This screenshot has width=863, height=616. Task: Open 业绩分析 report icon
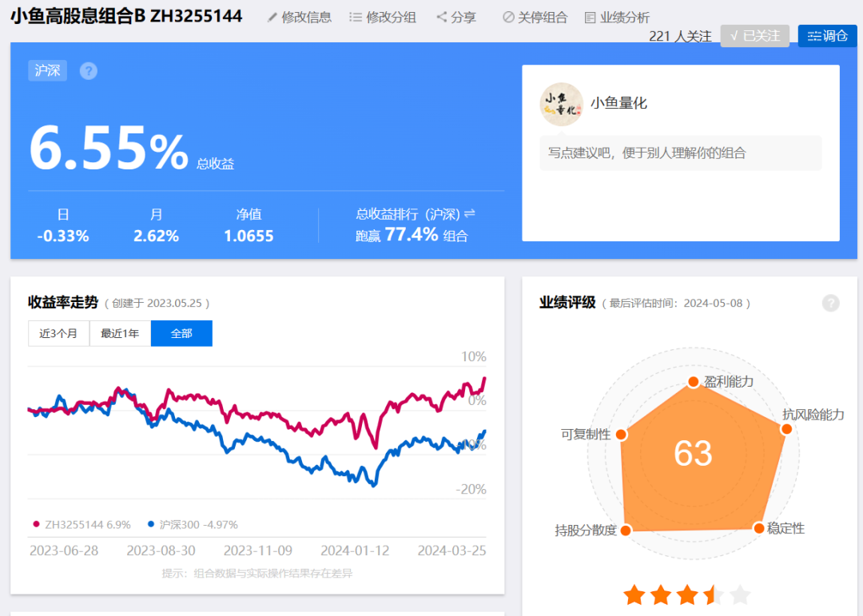[590, 18]
